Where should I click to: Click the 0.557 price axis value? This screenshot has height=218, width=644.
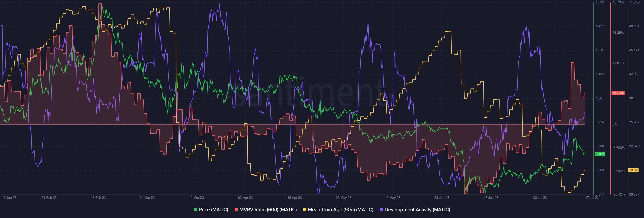pos(600,194)
